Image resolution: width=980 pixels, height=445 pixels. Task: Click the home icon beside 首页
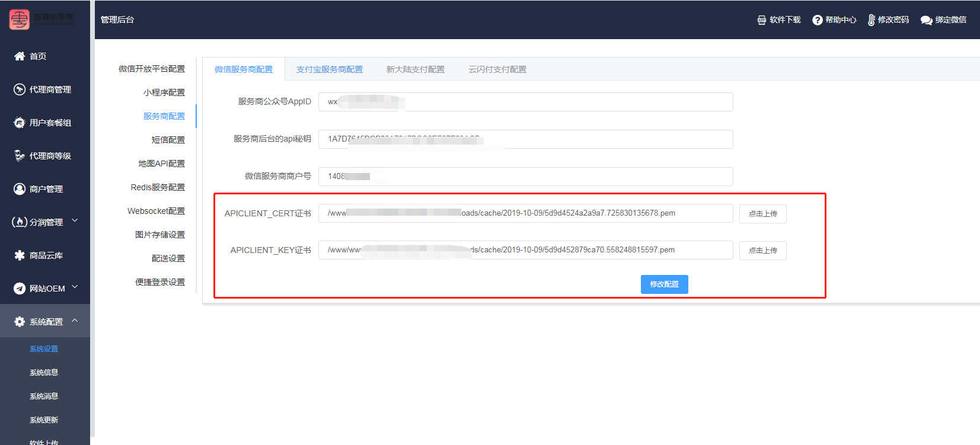pos(20,56)
